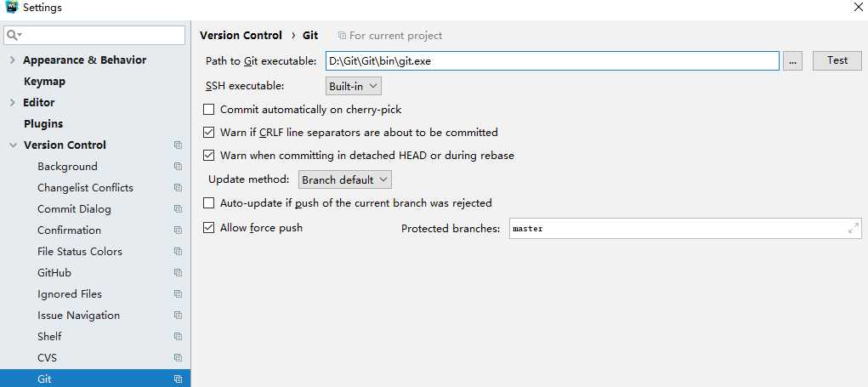Click the browse button for Git path

coord(792,61)
